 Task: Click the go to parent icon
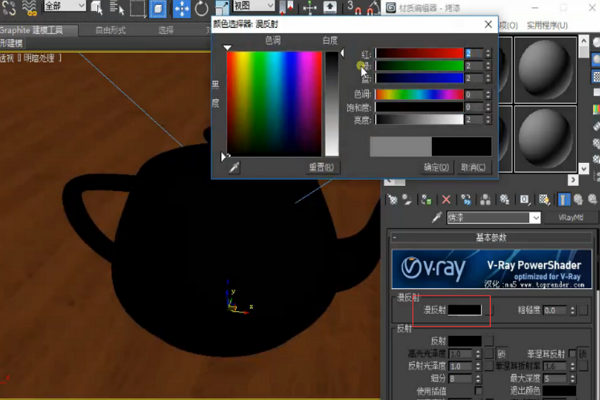pyautogui.click(x=578, y=199)
